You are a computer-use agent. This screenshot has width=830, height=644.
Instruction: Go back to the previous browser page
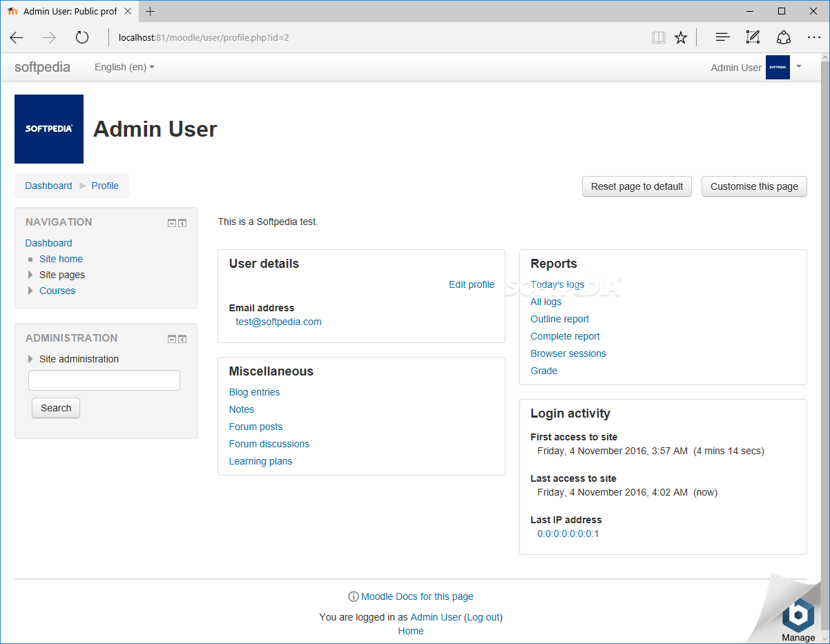click(x=17, y=37)
